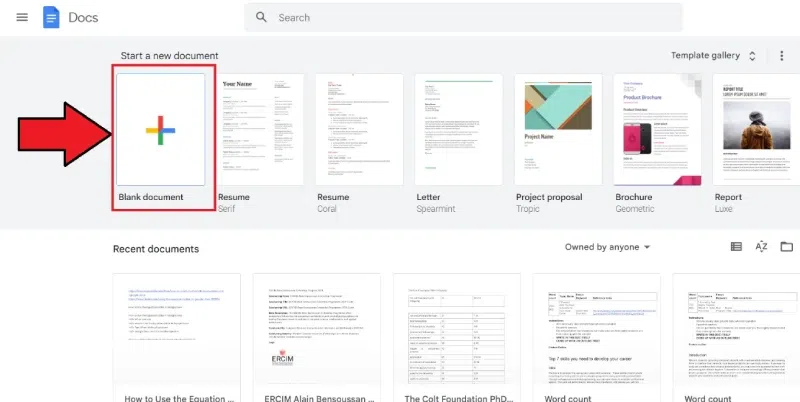Click the Brochure label text

[x=634, y=197]
